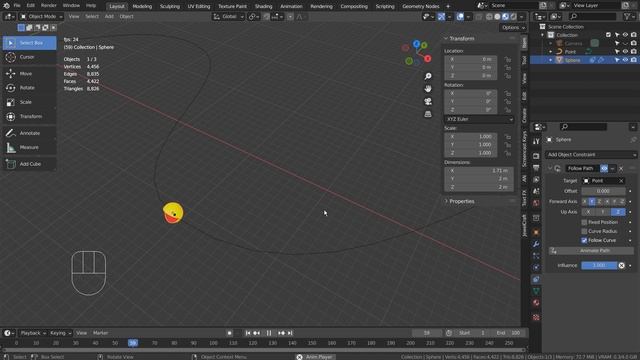Select the Transform tool
The width and height of the screenshot is (640, 360).
(x=29, y=116)
